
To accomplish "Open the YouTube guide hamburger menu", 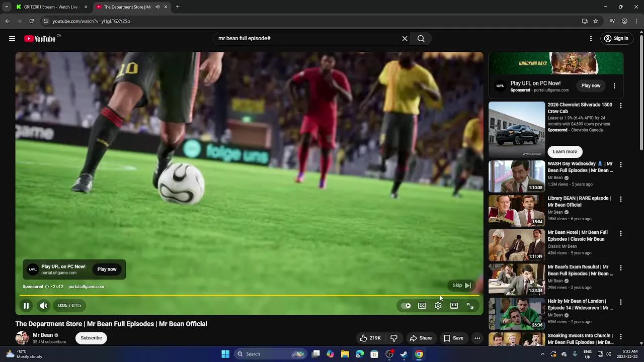I will [x=12, y=39].
